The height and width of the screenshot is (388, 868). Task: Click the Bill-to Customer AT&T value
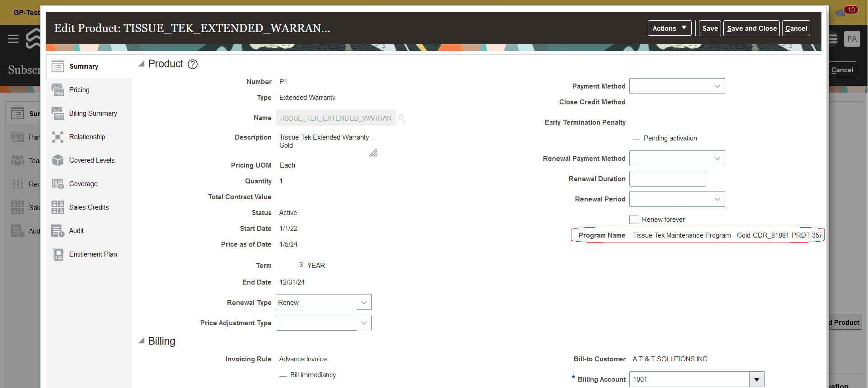(x=670, y=359)
